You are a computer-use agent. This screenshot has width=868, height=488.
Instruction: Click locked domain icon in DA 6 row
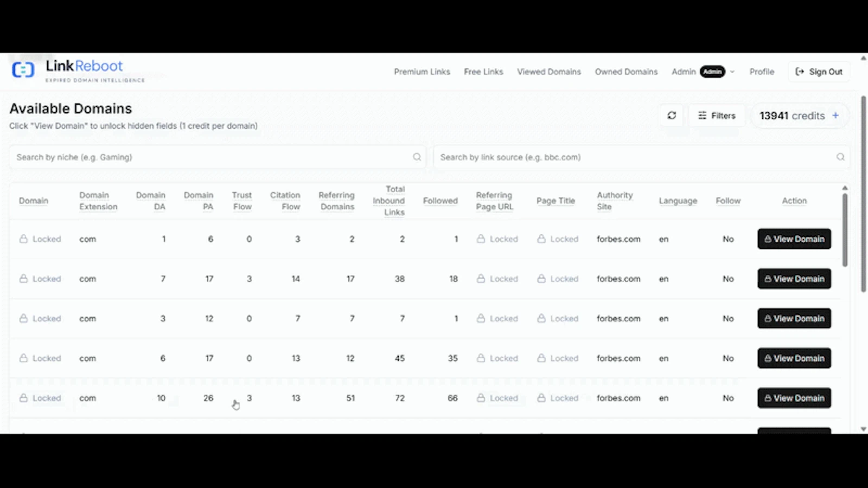tap(23, 358)
